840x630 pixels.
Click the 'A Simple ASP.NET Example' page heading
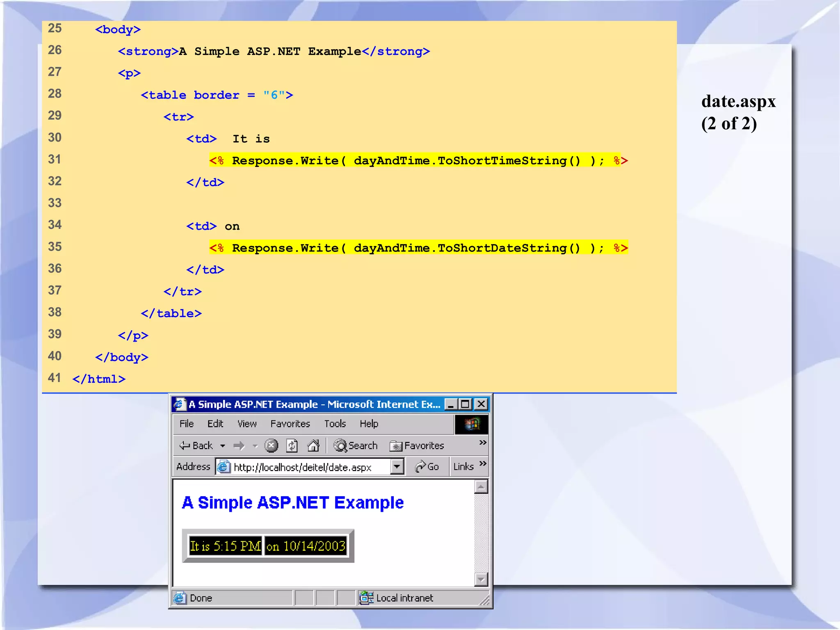(293, 502)
